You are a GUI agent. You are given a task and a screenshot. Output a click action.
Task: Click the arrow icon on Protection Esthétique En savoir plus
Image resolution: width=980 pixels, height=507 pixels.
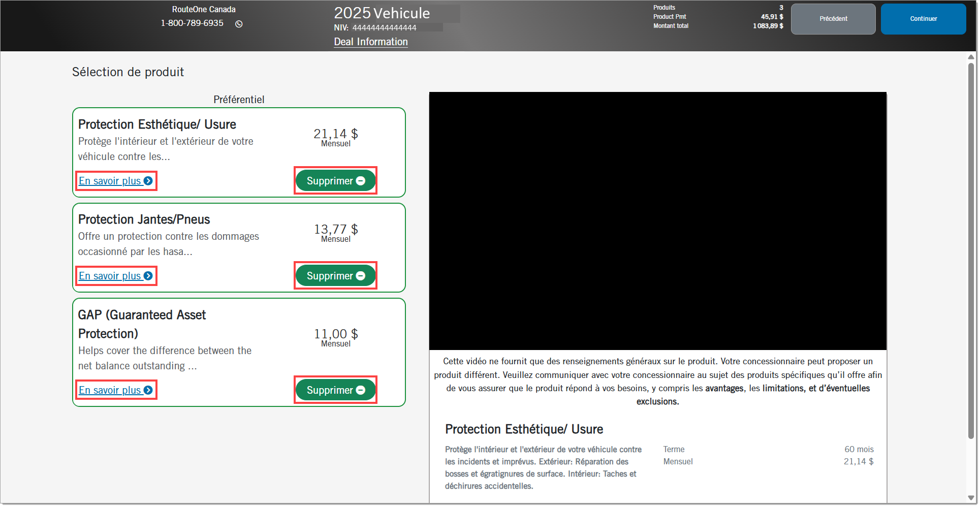148,181
